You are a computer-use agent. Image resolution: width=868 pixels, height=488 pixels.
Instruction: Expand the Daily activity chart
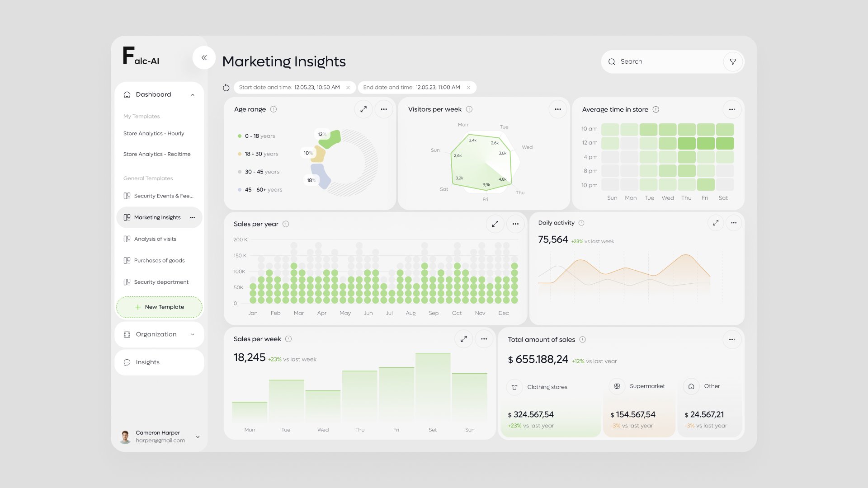click(x=716, y=223)
